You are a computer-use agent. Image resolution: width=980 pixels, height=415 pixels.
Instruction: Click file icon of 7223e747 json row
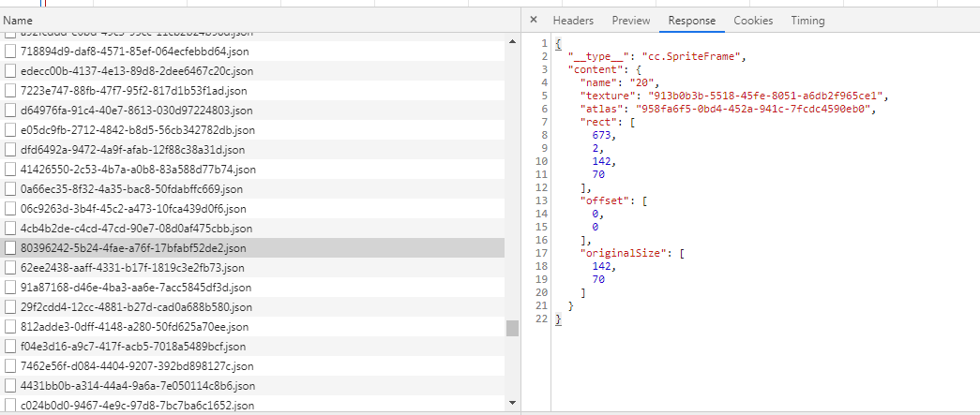(x=11, y=91)
